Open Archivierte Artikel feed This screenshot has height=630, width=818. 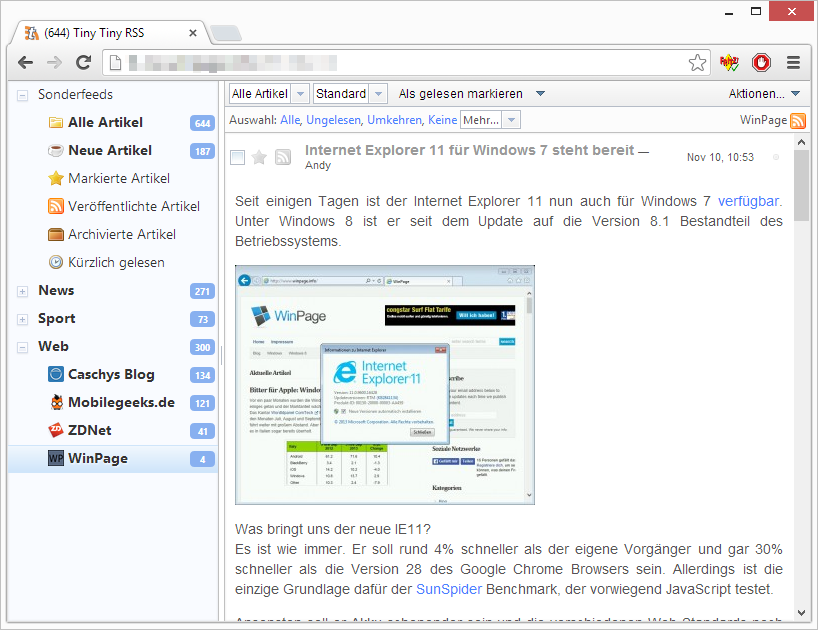click(122, 235)
